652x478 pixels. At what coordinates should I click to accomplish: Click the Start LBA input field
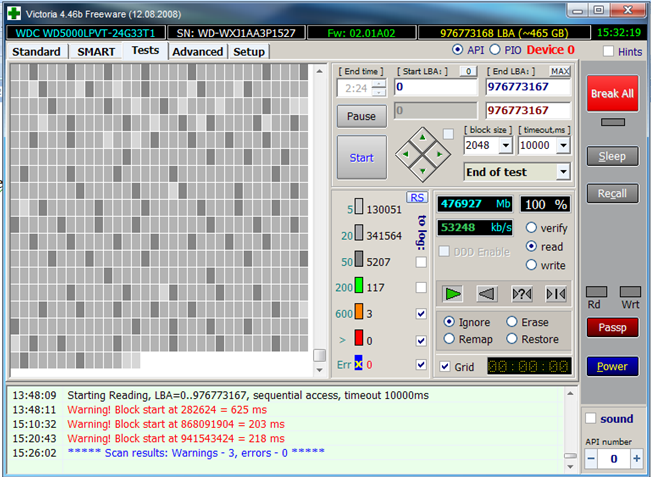436,87
